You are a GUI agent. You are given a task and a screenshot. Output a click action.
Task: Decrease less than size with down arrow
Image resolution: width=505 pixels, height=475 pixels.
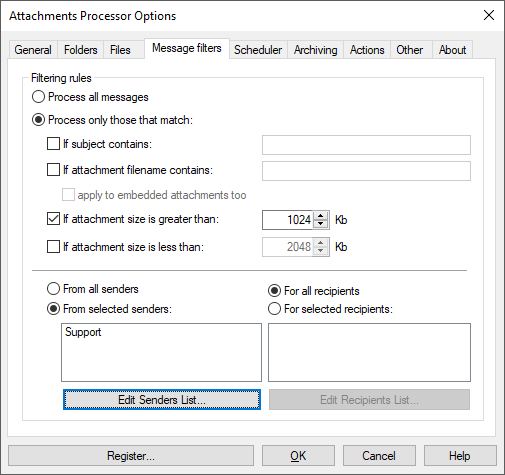pos(321,251)
